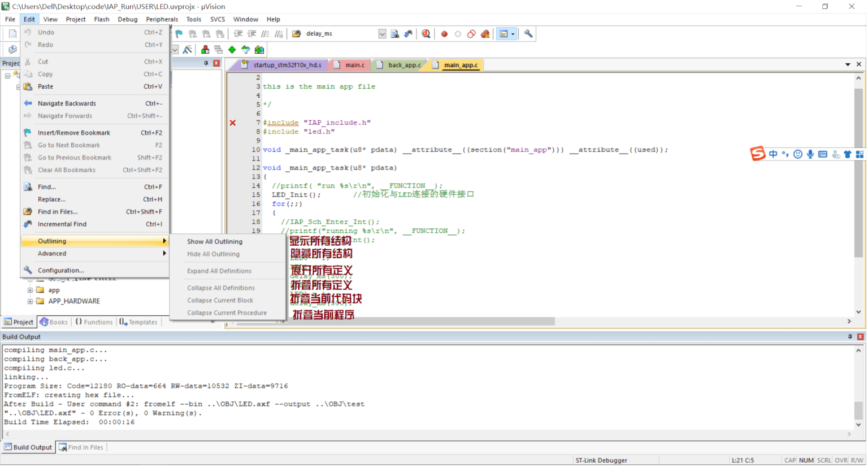This screenshot has width=868, height=469.
Task: Click the Build Output vertical scrollbar thumb
Action: tap(858, 410)
